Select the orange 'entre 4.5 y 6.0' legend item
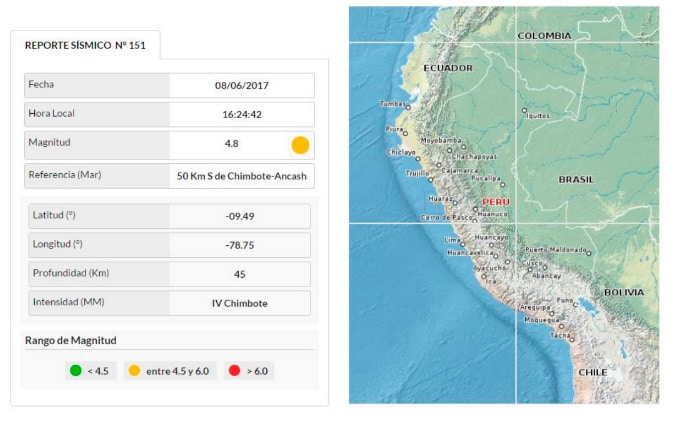This screenshot has height=424, width=674. pyautogui.click(x=170, y=371)
